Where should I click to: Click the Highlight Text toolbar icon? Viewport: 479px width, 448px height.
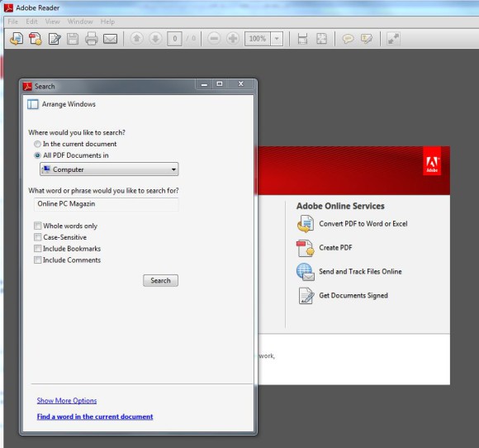click(x=367, y=39)
